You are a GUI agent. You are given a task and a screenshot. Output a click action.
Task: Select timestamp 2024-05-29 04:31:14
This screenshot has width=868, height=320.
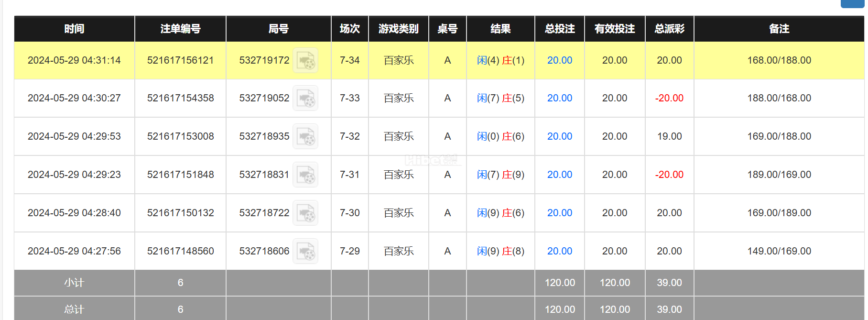coord(74,60)
